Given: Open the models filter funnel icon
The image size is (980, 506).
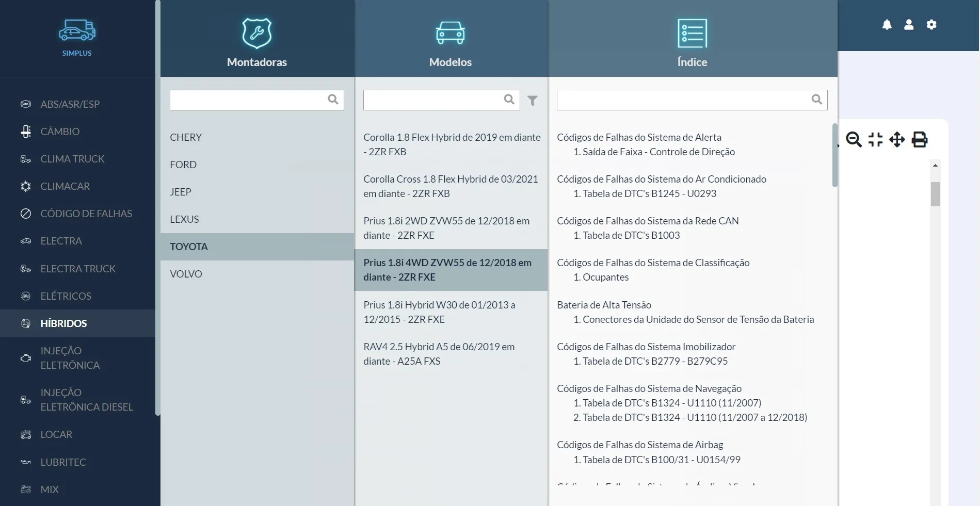Looking at the screenshot, I should click(x=532, y=100).
